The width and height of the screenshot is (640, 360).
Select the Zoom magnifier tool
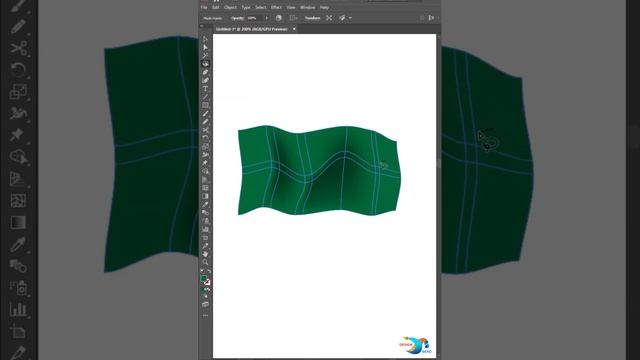(x=205, y=262)
